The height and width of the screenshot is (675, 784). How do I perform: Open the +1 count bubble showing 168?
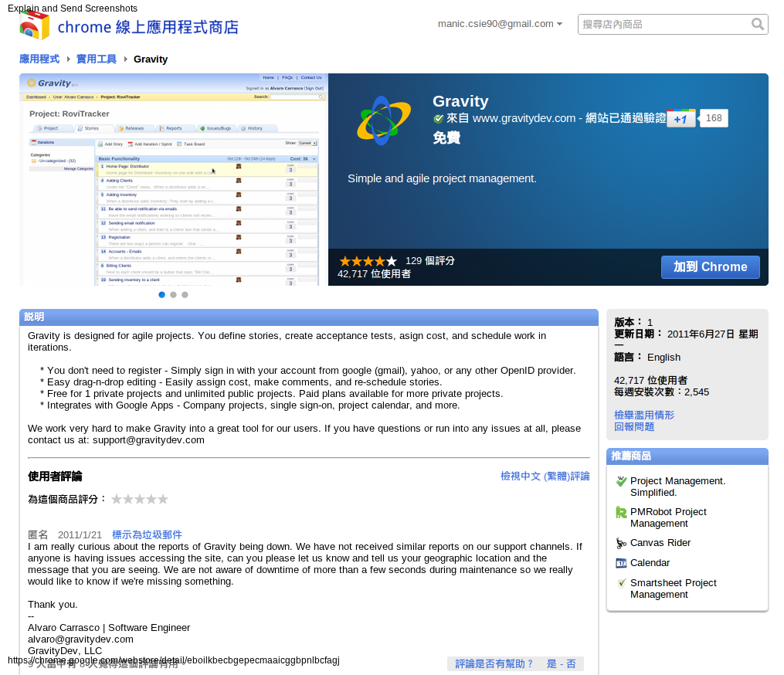[x=714, y=118]
